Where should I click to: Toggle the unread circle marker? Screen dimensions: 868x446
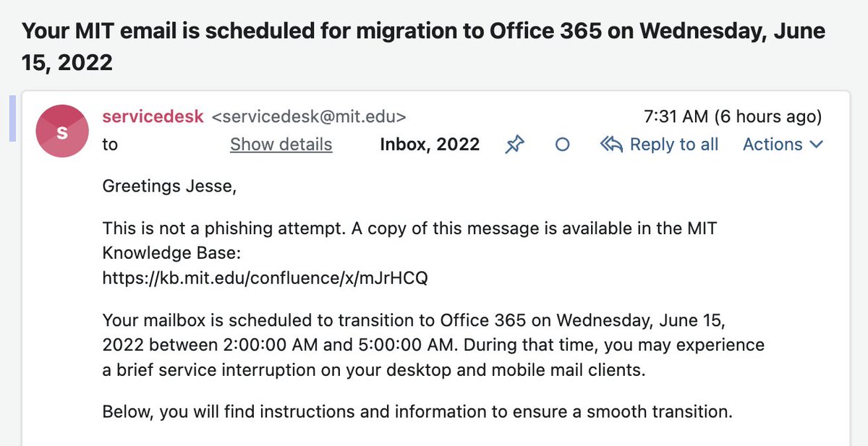click(562, 145)
